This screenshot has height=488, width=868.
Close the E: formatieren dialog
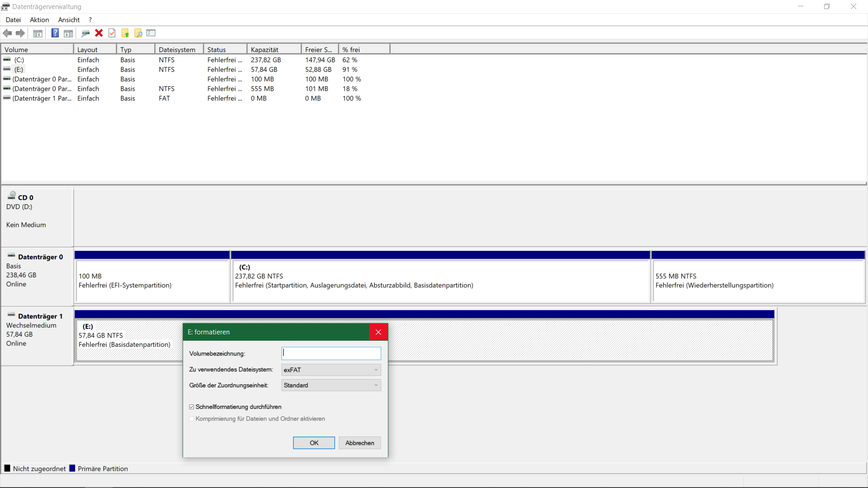378,332
